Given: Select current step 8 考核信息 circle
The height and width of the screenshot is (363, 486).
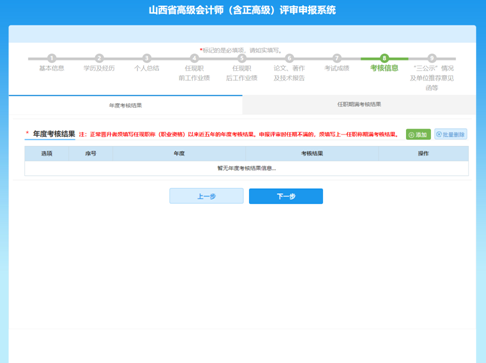Looking at the screenshot, I should 384,58.
